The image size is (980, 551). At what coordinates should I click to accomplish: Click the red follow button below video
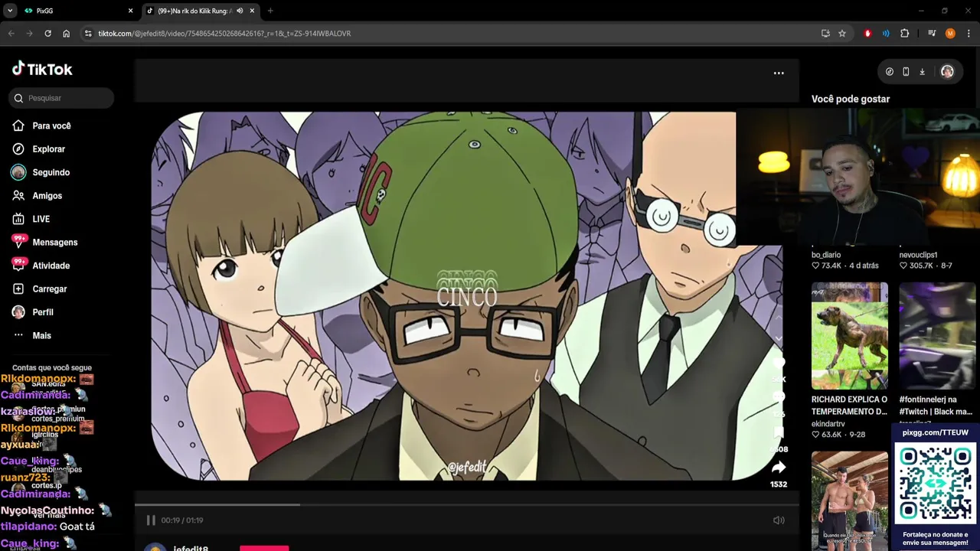[x=264, y=548]
